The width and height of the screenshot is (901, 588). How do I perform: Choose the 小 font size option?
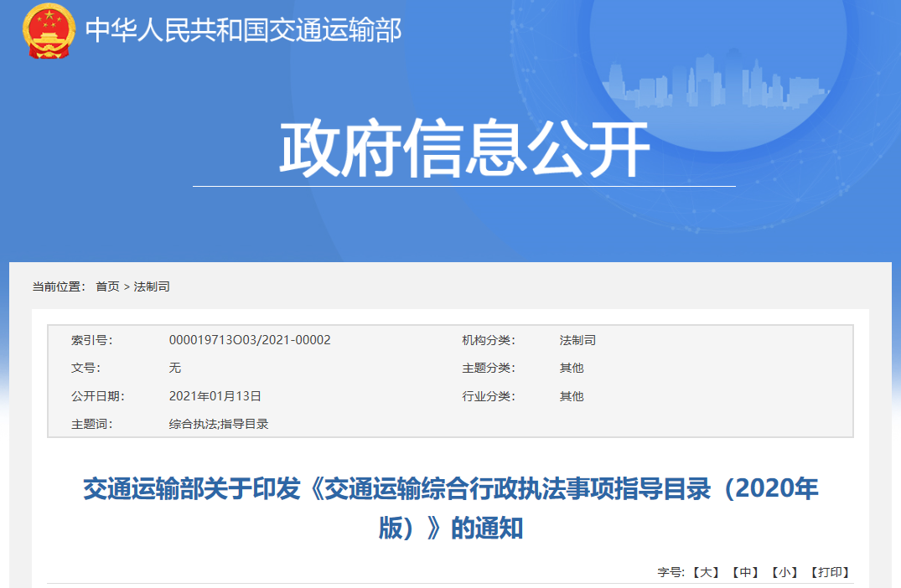tap(784, 572)
